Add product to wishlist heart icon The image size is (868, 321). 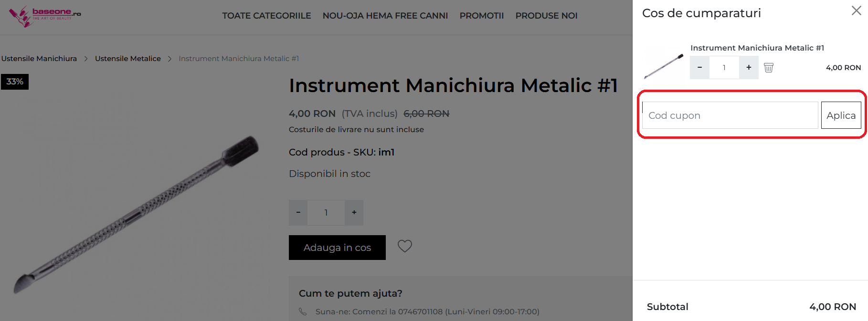(405, 246)
